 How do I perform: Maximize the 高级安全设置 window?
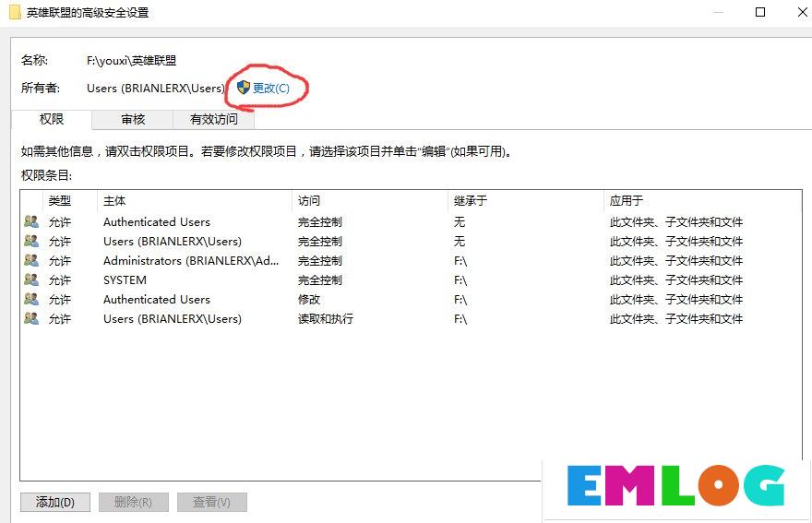click(x=760, y=12)
